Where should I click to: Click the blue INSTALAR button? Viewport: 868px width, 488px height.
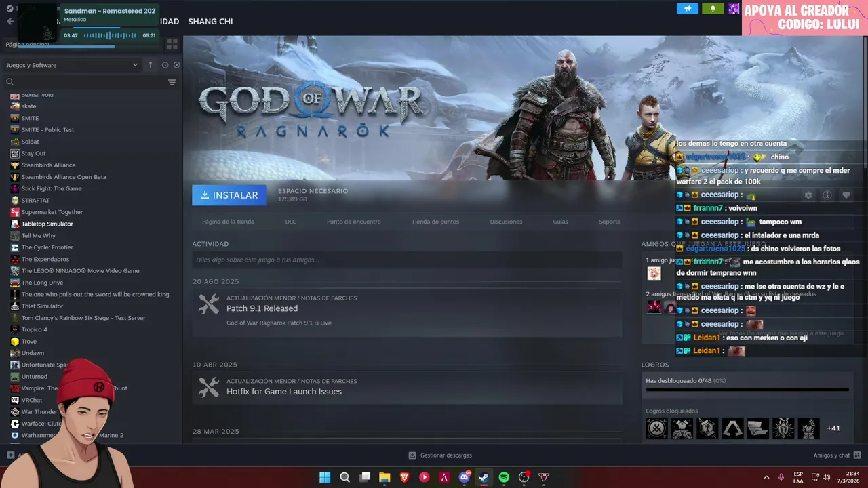[229, 195]
